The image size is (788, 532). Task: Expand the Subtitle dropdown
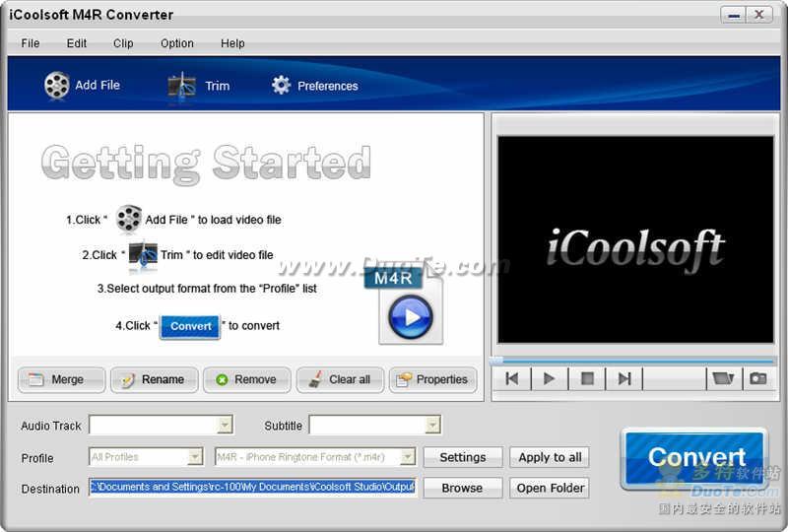click(431, 425)
